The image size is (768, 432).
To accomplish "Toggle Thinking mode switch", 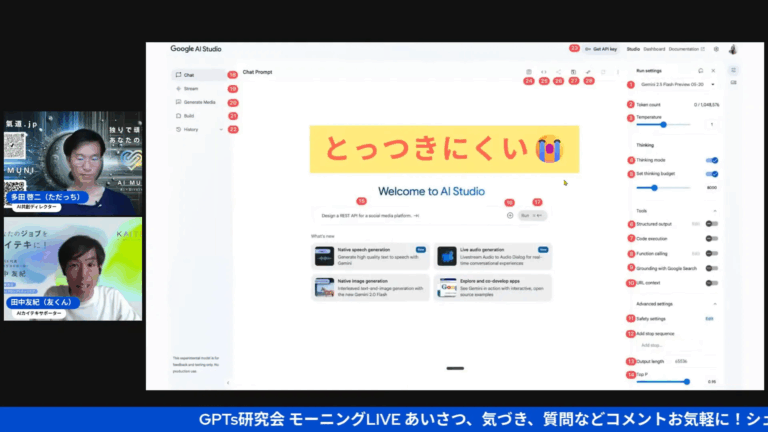I will click(712, 160).
